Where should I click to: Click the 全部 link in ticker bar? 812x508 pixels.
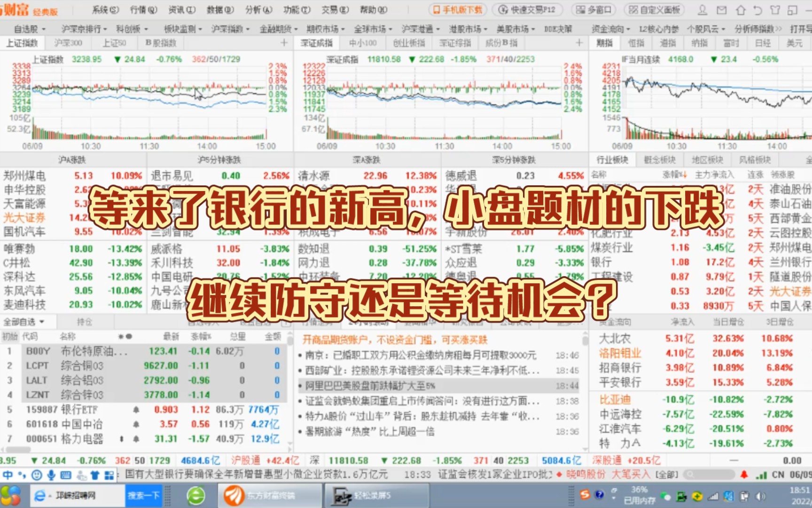point(667,474)
